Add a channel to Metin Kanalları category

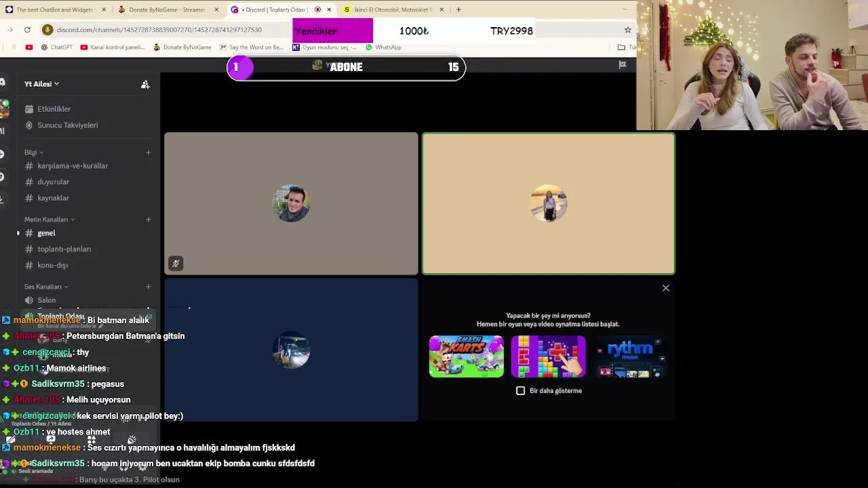pos(148,220)
